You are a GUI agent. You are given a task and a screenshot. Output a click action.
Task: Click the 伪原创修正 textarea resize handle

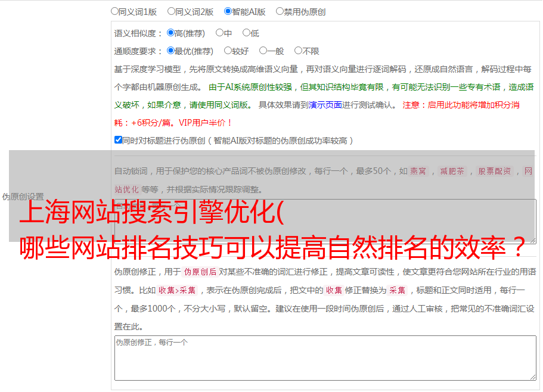coord(533,378)
